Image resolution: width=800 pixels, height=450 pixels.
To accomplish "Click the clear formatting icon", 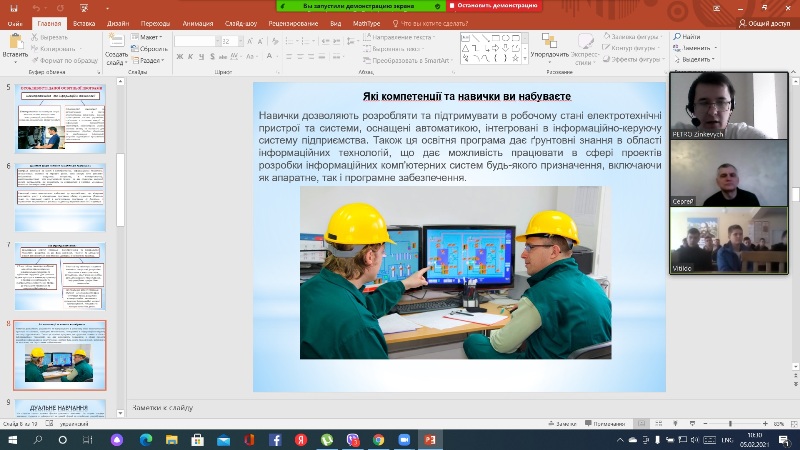I will click(x=275, y=41).
